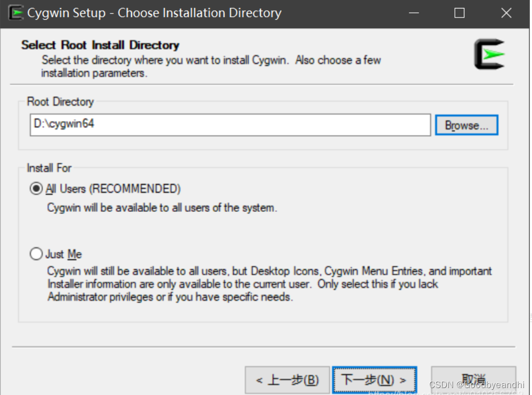Click the Cygwin logo in the header
Viewport: 532px width, 395px height.
tap(489, 53)
